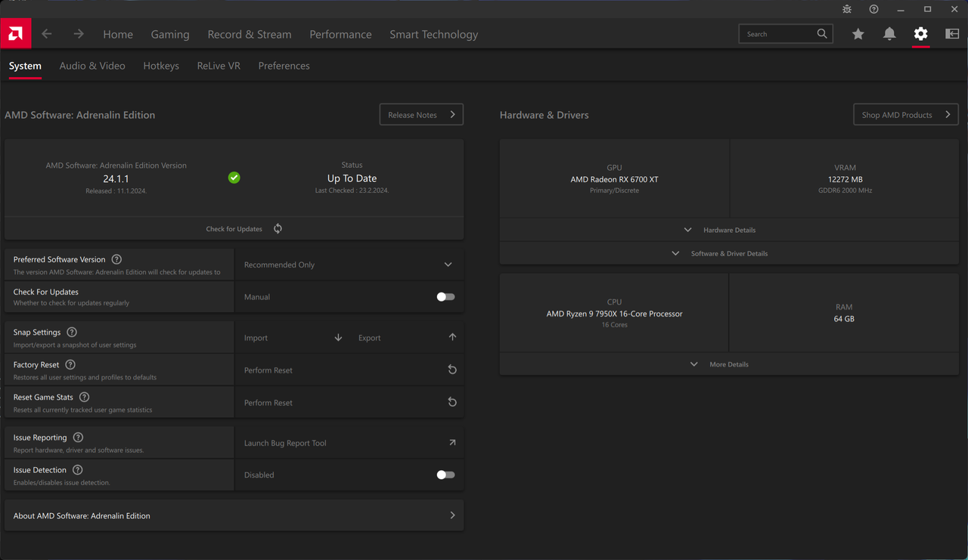Open the Recommended Only dropdown

point(349,265)
